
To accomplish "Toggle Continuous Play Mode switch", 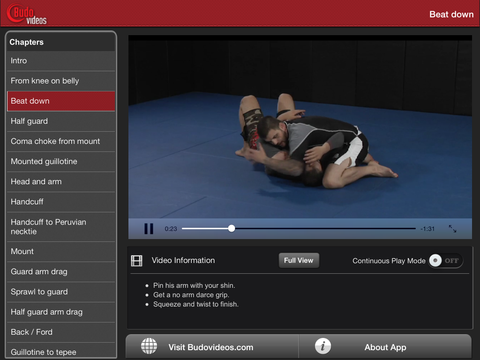I will click(446, 261).
